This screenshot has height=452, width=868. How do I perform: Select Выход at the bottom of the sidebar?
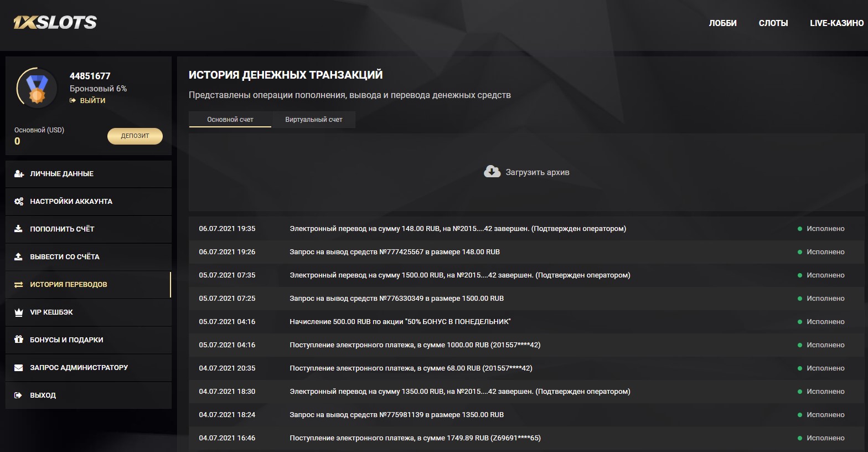(x=89, y=395)
